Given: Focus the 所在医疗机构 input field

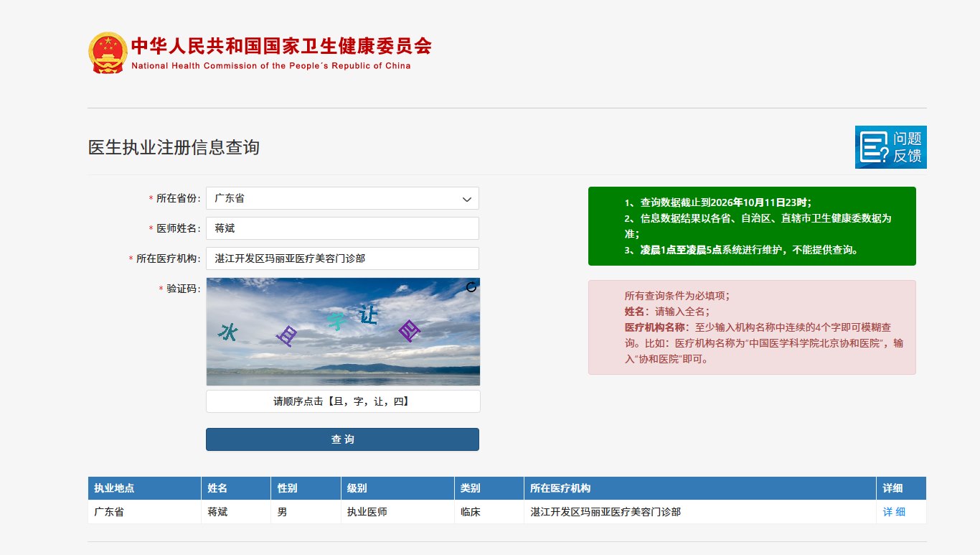Looking at the screenshot, I should tap(342, 258).
